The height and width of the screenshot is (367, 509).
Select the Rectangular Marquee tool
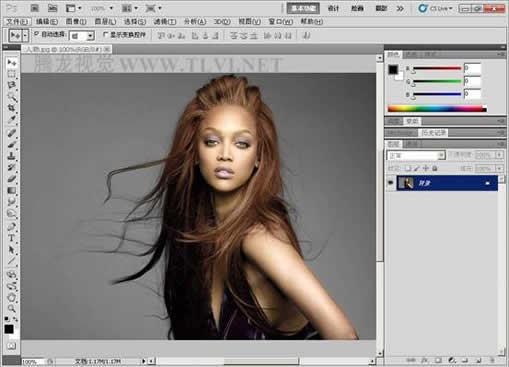point(12,74)
